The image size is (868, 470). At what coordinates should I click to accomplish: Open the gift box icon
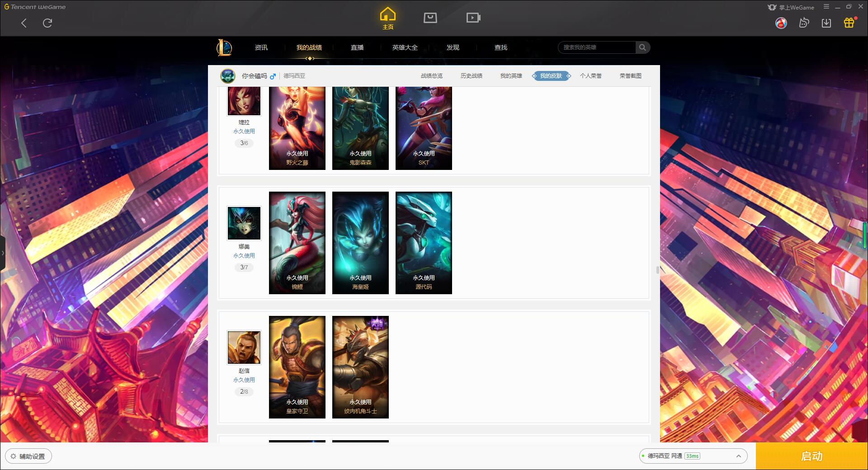pos(849,23)
